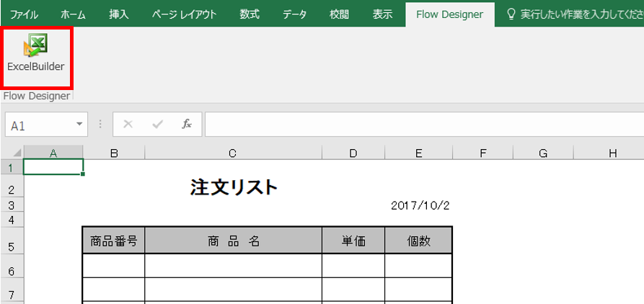Screen dimensions: 644x304
Task: Click inside the formula bar input
Action: click(x=424, y=125)
